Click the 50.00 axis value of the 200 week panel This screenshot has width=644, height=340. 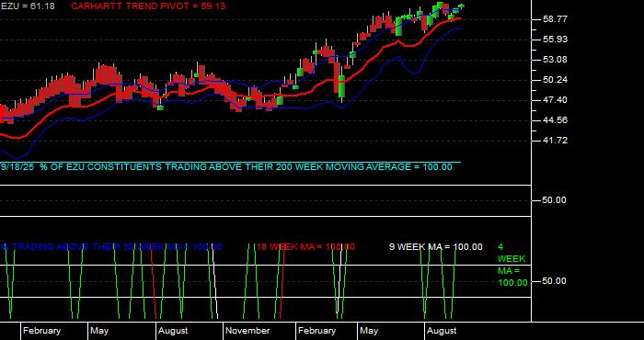(554, 200)
